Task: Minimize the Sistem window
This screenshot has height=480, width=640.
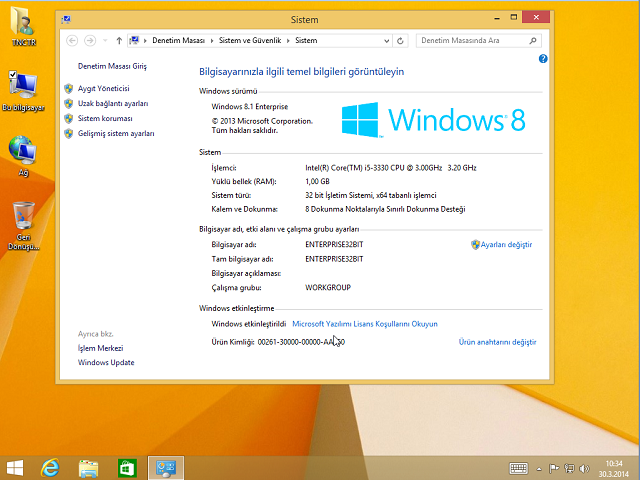Action: (x=497, y=18)
